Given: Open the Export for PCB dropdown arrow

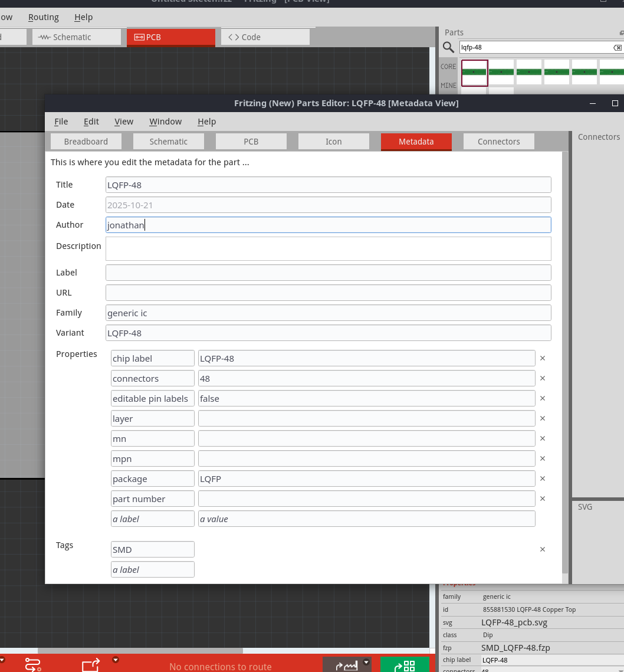Looking at the screenshot, I should coord(116,660).
